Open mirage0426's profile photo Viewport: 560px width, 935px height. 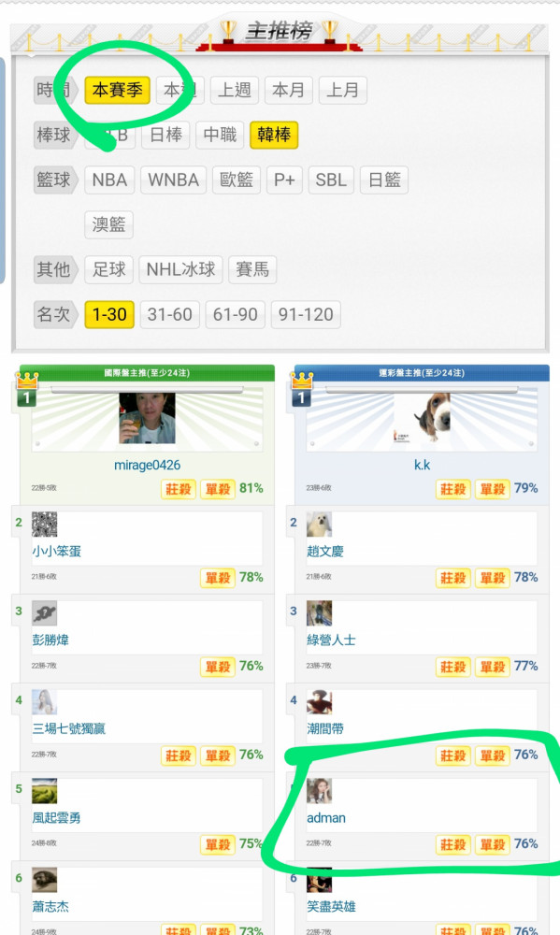148,418
